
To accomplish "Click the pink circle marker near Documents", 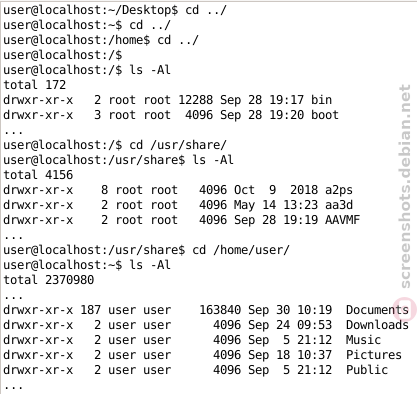I will pos(404,309).
